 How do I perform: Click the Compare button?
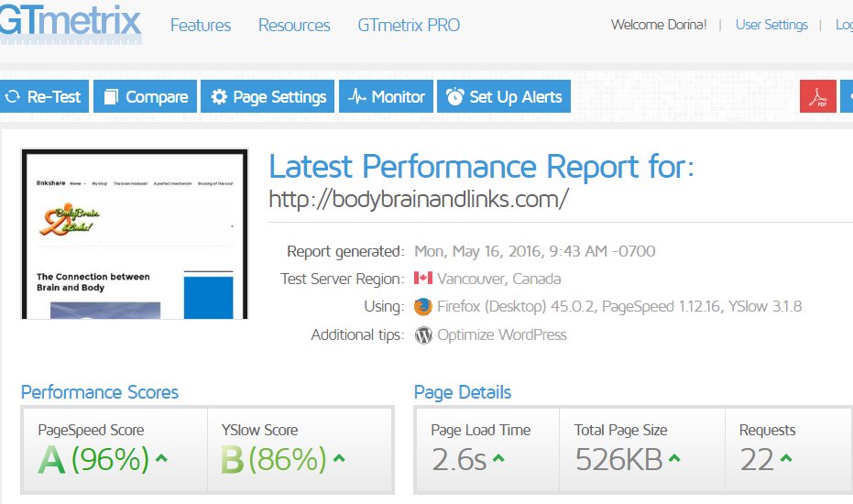(x=146, y=96)
